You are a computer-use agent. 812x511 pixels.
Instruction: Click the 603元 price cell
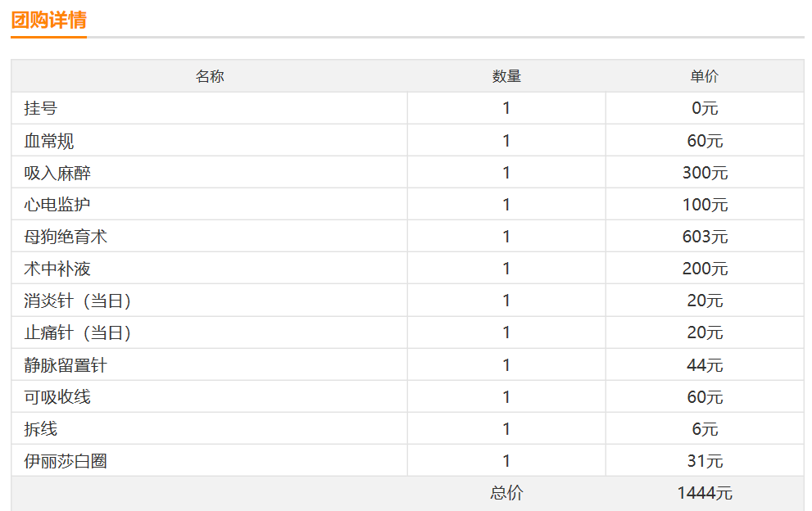click(705, 237)
